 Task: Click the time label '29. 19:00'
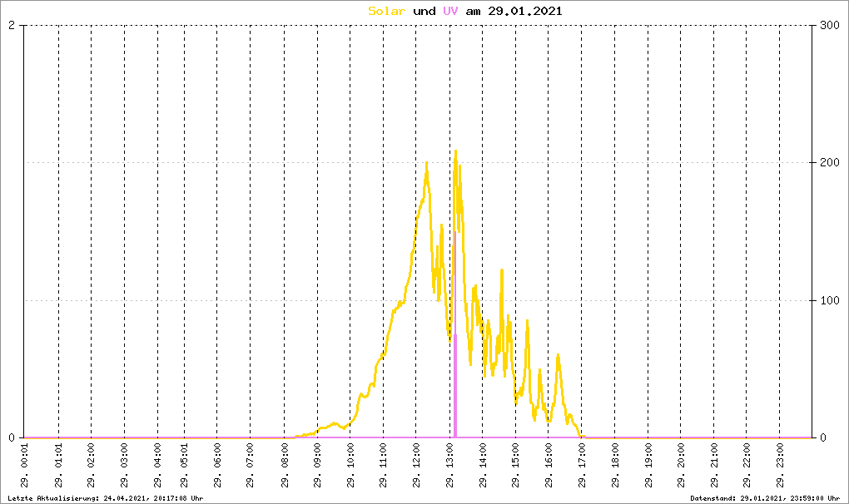pyautogui.click(x=648, y=466)
